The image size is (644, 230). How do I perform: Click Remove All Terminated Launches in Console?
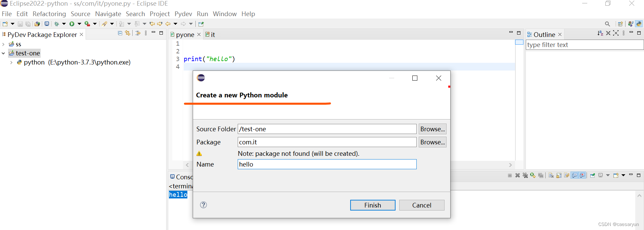coord(525,175)
